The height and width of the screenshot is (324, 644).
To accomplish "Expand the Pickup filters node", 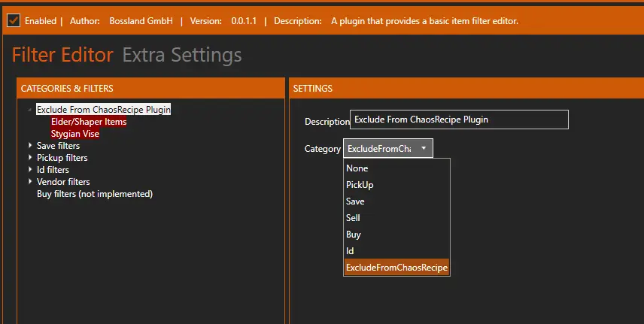I will click(30, 157).
